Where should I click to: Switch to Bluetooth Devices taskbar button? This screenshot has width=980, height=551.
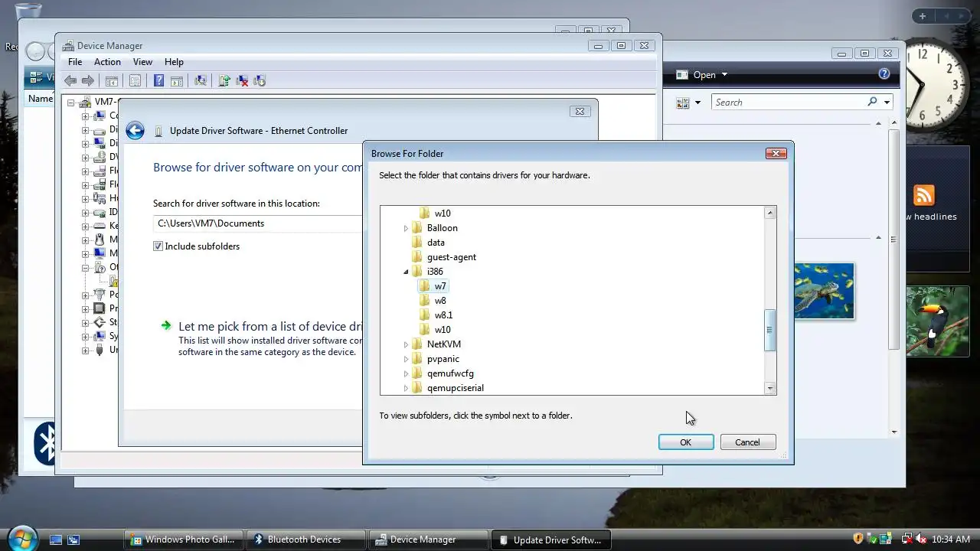305,540
